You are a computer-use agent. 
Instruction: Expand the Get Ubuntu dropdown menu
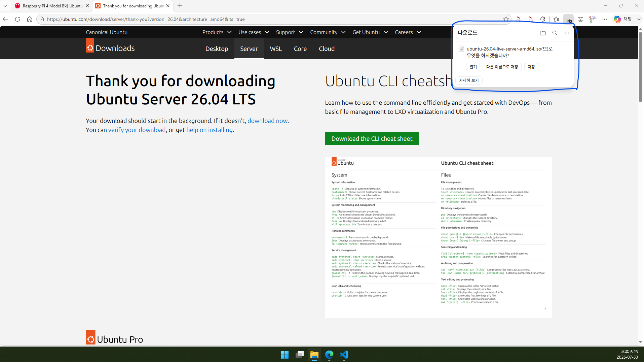pyautogui.click(x=370, y=32)
